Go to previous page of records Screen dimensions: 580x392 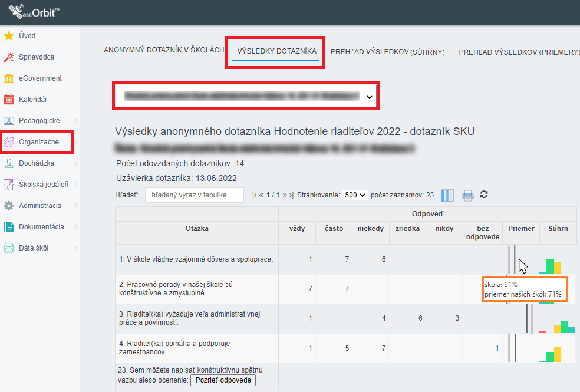tap(261, 195)
